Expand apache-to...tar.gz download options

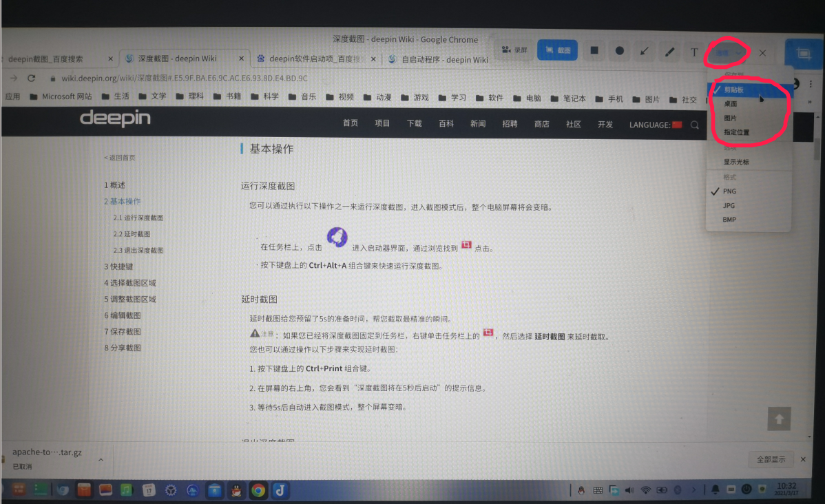[x=101, y=459]
